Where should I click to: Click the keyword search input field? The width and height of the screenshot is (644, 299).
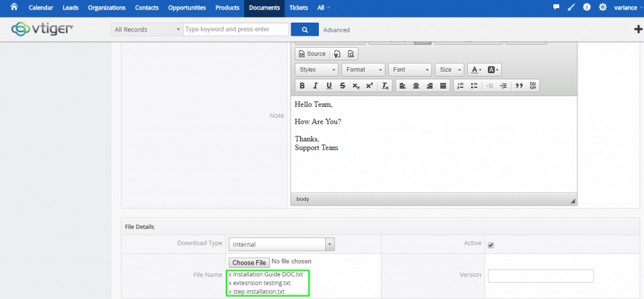[x=236, y=30]
